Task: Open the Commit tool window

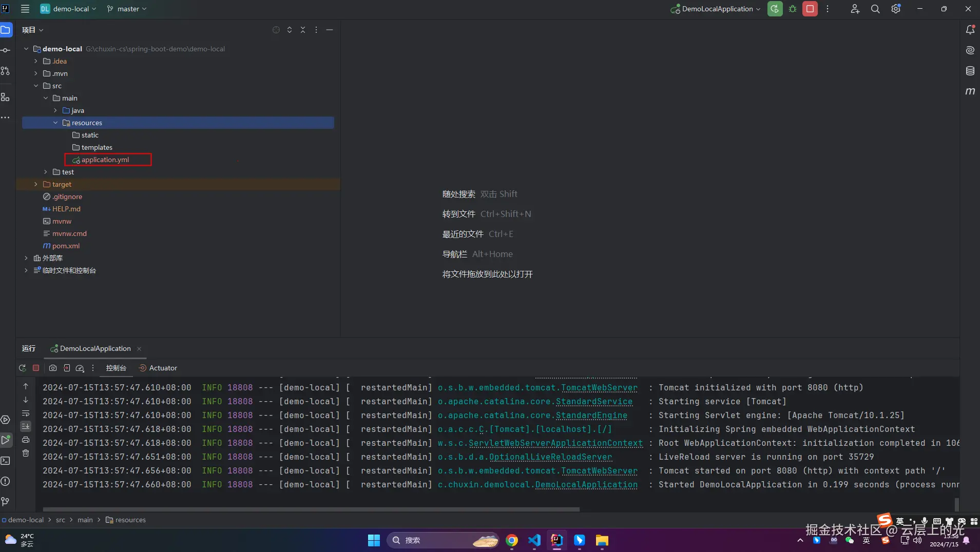Action: click(x=6, y=50)
